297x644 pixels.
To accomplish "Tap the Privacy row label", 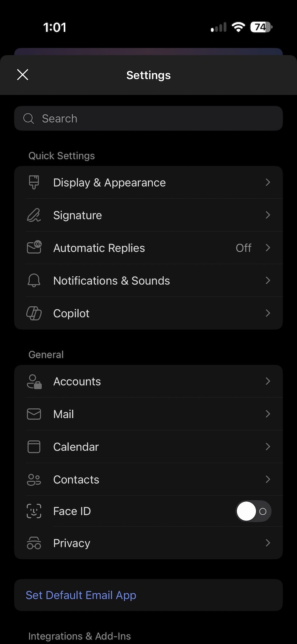I will (x=72, y=544).
